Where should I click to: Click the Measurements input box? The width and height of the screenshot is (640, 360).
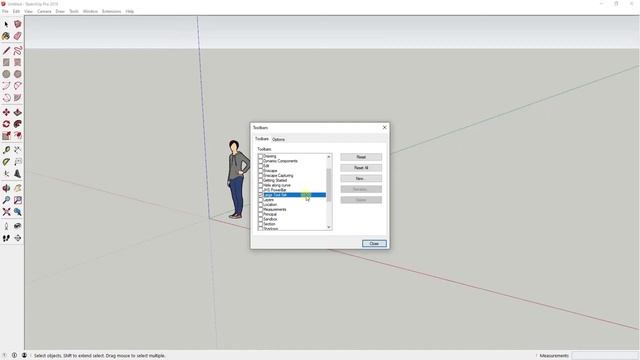(604, 356)
